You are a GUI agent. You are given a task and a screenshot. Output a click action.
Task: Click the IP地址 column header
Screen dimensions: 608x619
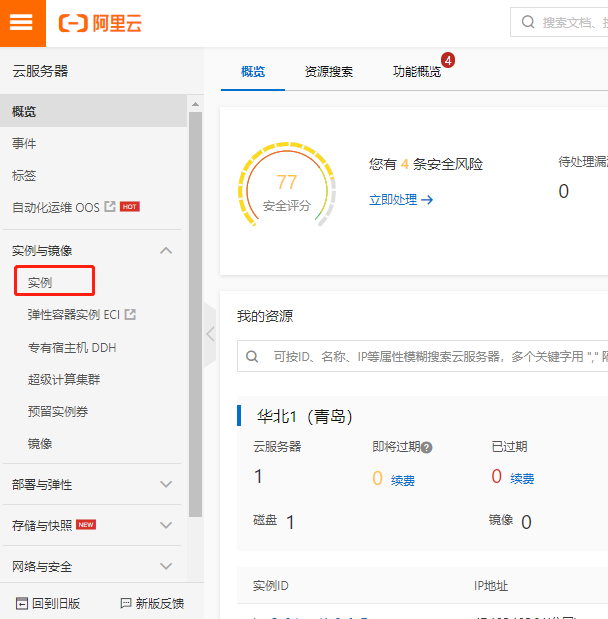click(x=491, y=586)
